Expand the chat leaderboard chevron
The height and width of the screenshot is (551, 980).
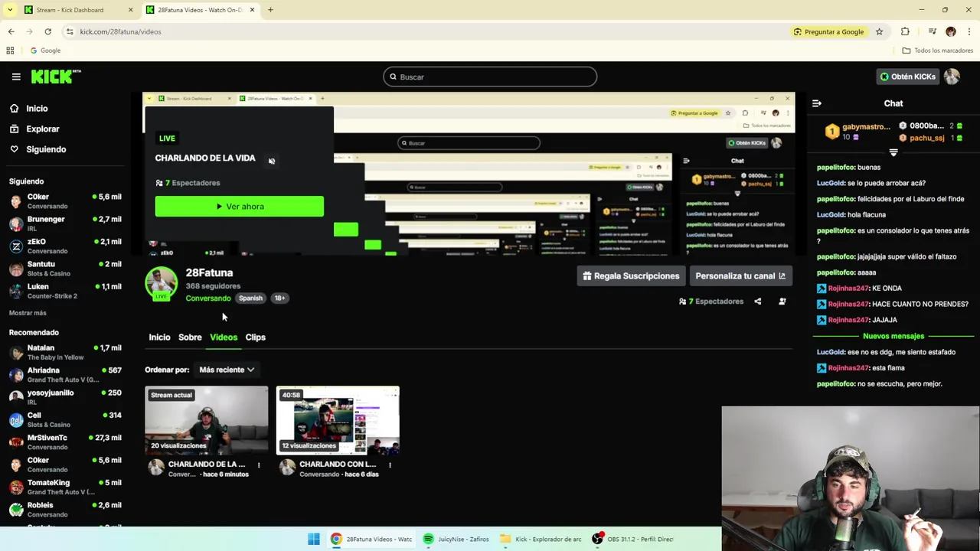coord(893,153)
